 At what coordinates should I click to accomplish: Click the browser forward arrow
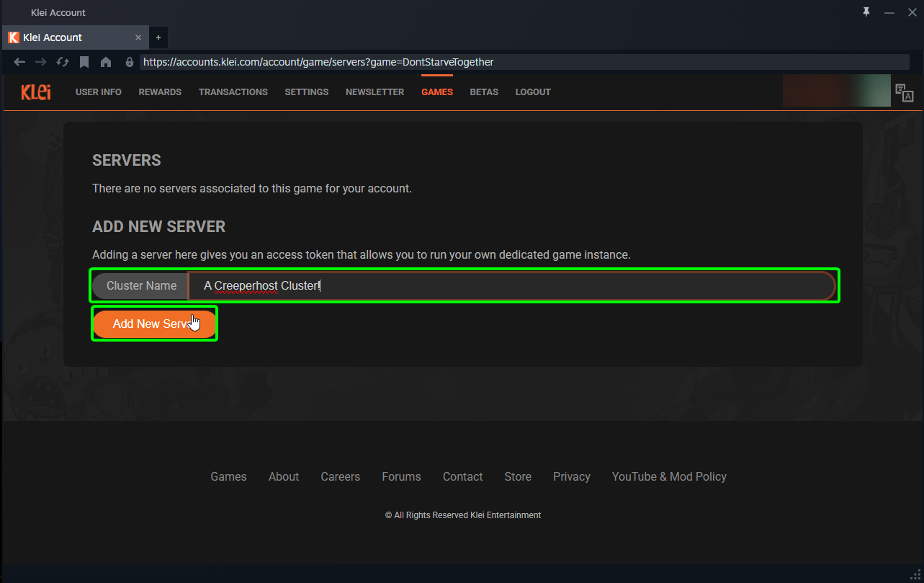pyautogui.click(x=40, y=62)
